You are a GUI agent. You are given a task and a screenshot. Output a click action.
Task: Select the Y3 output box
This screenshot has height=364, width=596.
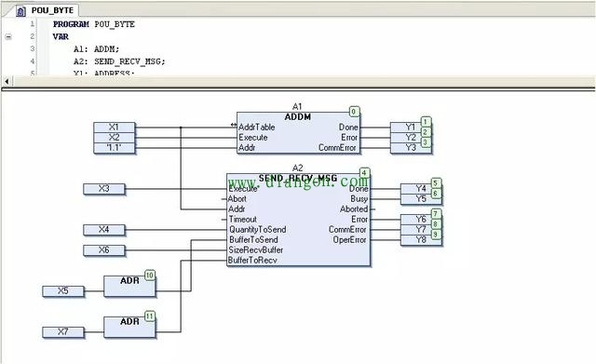click(411, 147)
